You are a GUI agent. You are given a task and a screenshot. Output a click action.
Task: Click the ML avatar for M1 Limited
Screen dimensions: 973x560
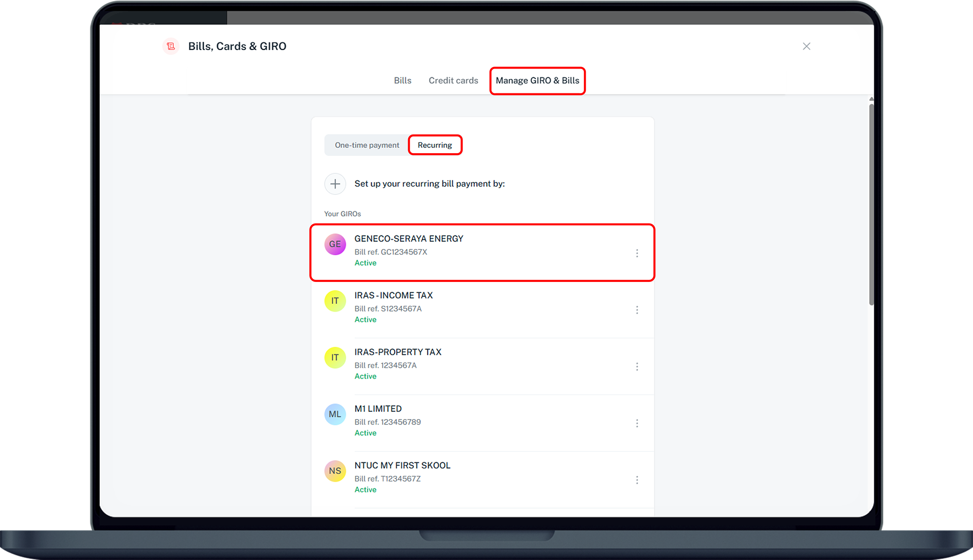pyautogui.click(x=335, y=414)
